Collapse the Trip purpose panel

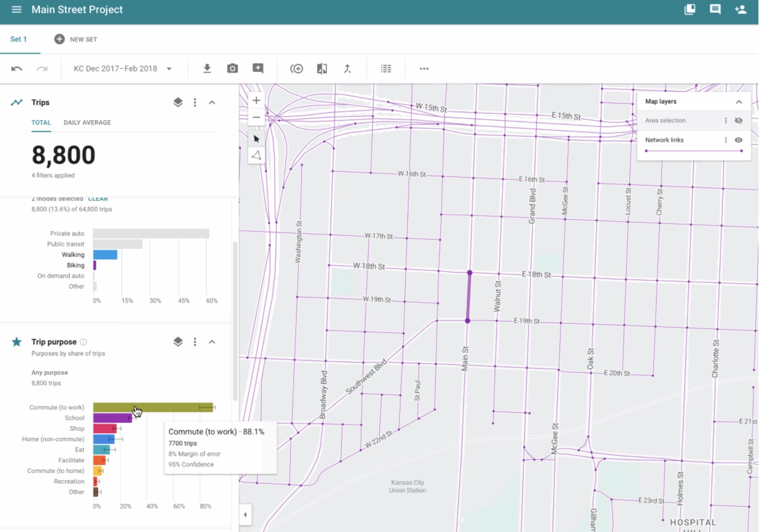[212, 342]
